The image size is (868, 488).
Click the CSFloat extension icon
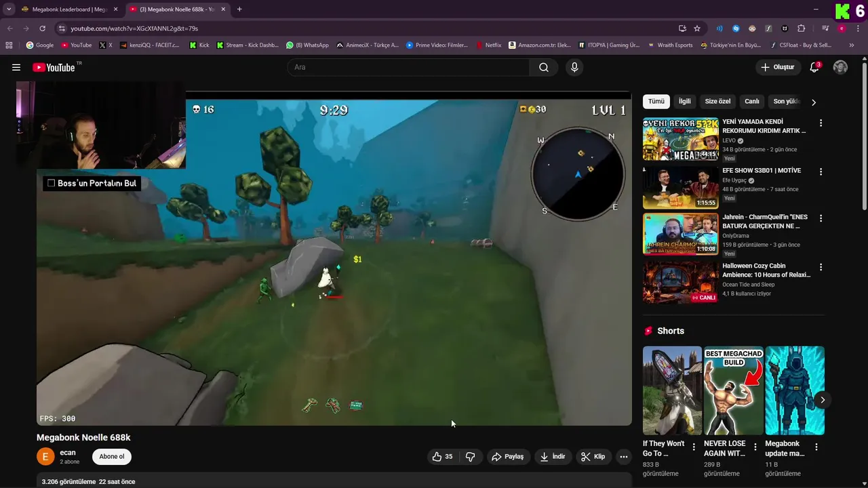768,28
